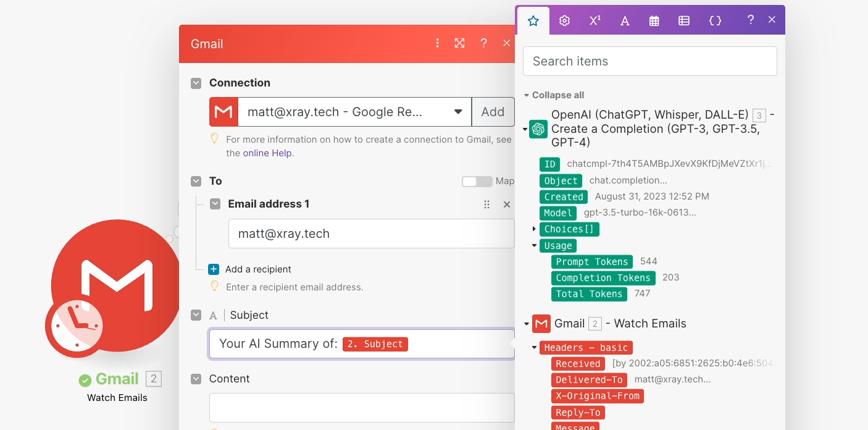Select the Created item pill
Viewport: 868px width, 430px height.
coord(564,197)
